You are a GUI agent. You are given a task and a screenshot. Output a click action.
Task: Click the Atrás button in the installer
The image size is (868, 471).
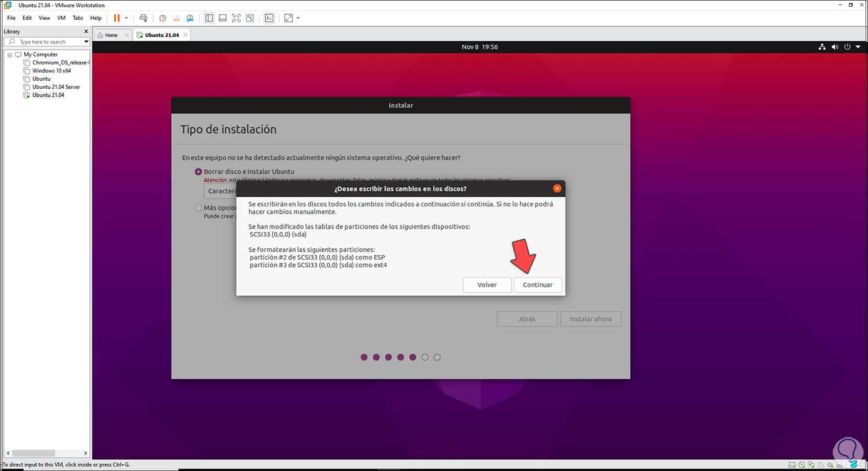pyautogui.click(x=527, y=319)
